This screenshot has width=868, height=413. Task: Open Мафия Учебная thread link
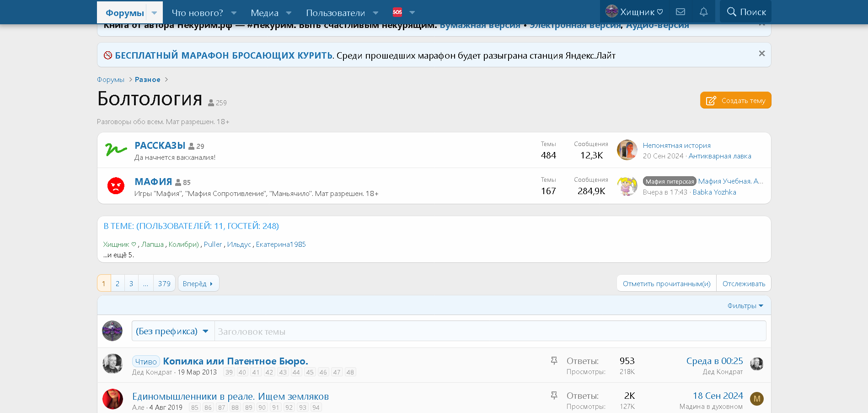point(731,181)
